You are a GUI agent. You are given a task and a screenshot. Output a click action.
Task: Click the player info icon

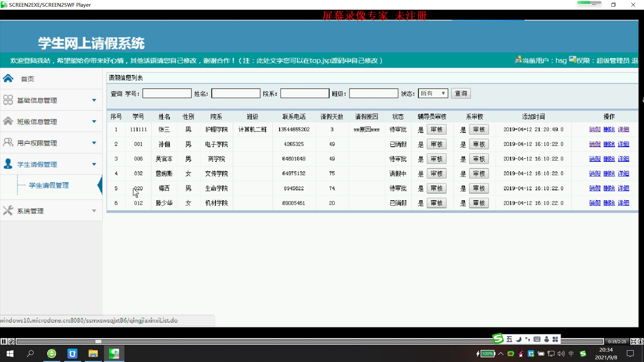click(x=640, y=342)
